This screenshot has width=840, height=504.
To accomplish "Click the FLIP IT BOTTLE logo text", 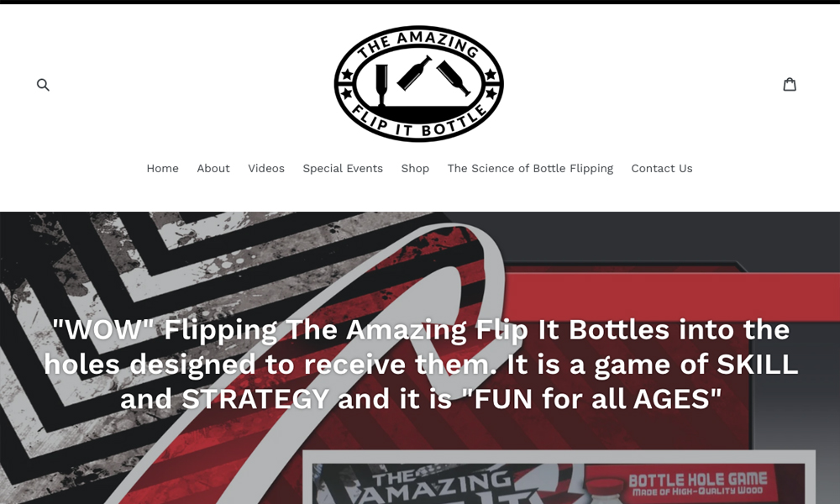I will coord(419,122).
